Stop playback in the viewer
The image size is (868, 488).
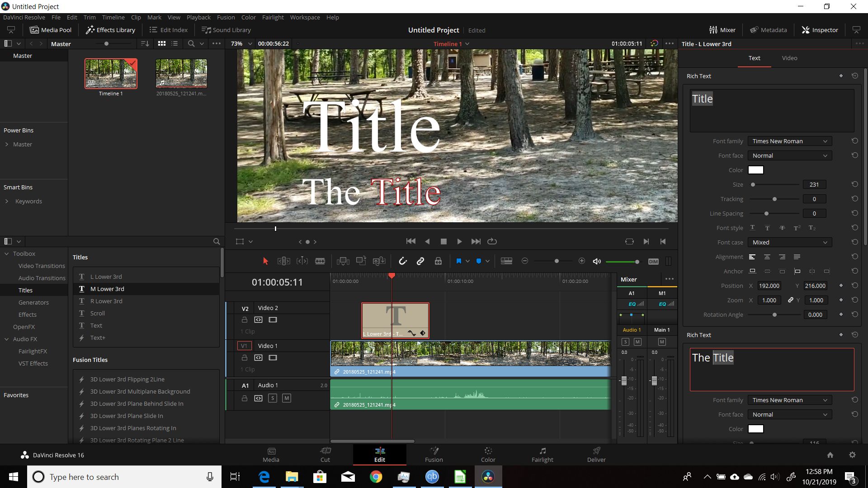(x=443, y=241)
